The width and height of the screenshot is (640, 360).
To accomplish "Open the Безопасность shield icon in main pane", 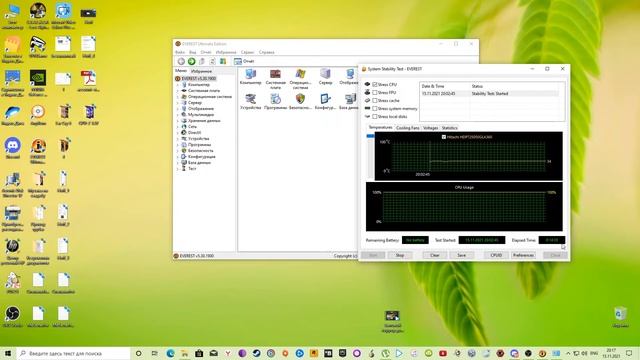I will click(300, 102).
